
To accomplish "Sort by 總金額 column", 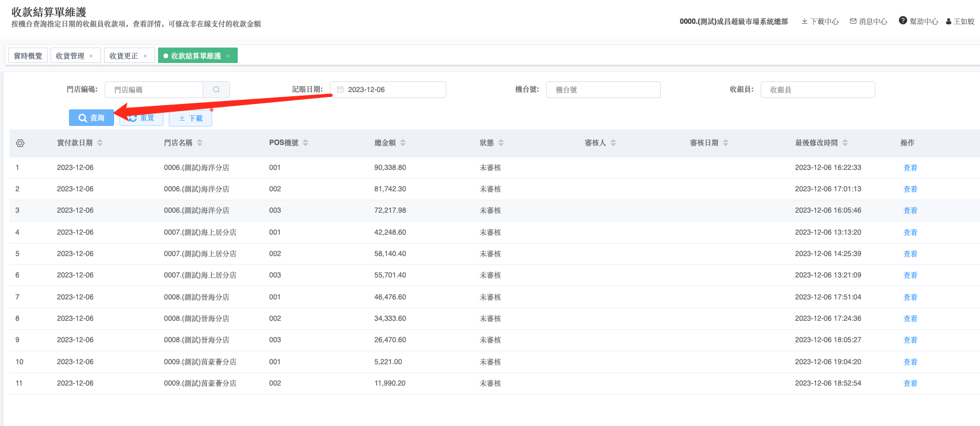I will click(403, 143).
